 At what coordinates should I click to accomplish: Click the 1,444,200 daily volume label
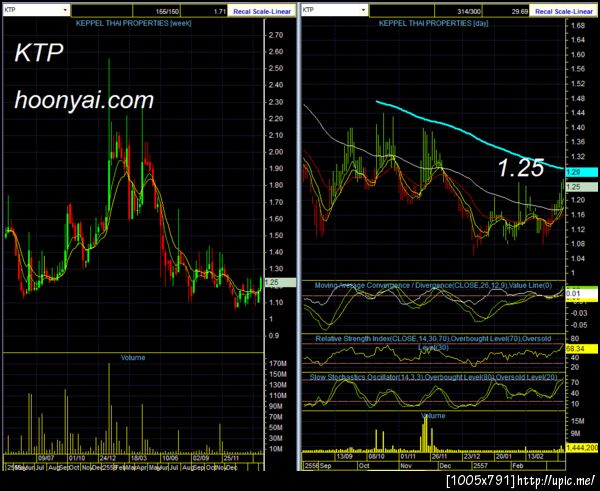click(x=582, y=447)
